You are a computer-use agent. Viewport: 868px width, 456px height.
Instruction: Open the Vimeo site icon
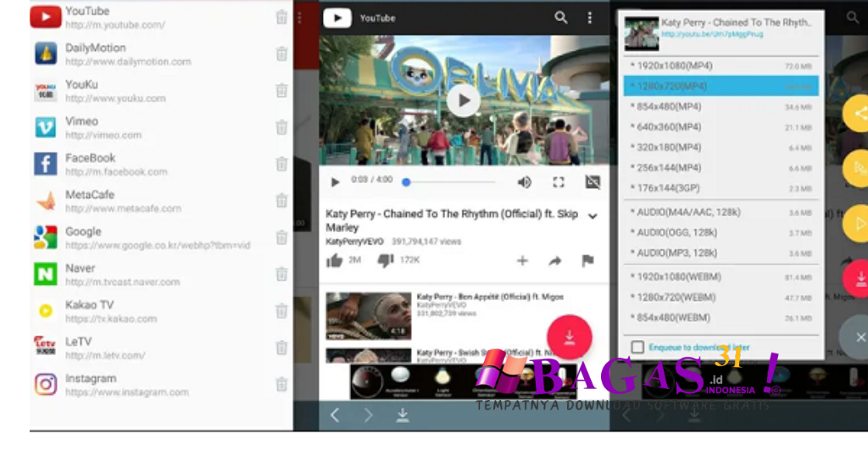click(46, 127)
